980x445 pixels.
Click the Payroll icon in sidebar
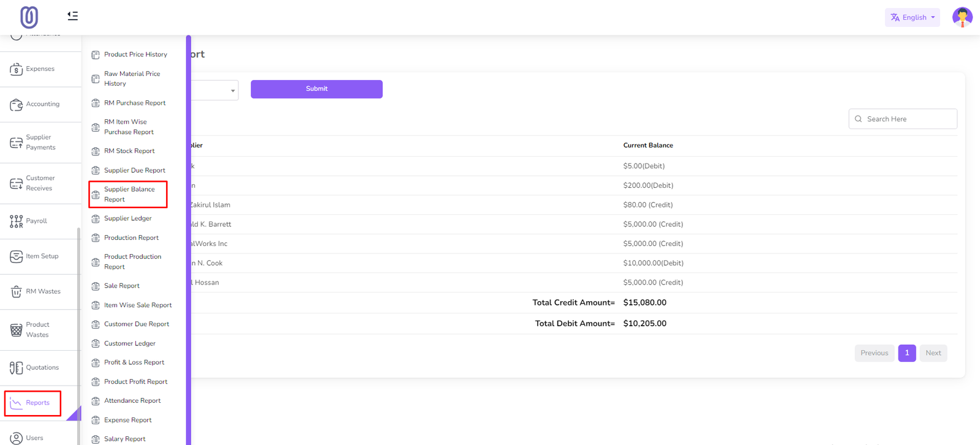point(17,221)
